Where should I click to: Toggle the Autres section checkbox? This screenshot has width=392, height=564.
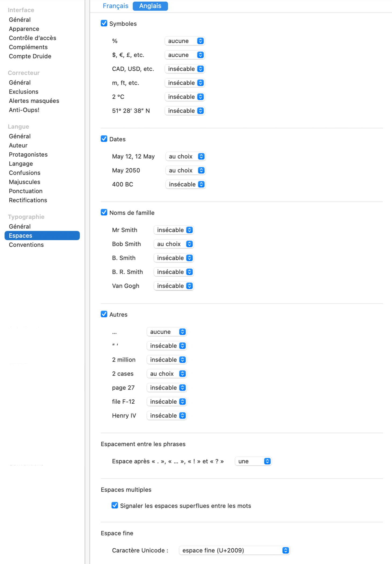104,314
